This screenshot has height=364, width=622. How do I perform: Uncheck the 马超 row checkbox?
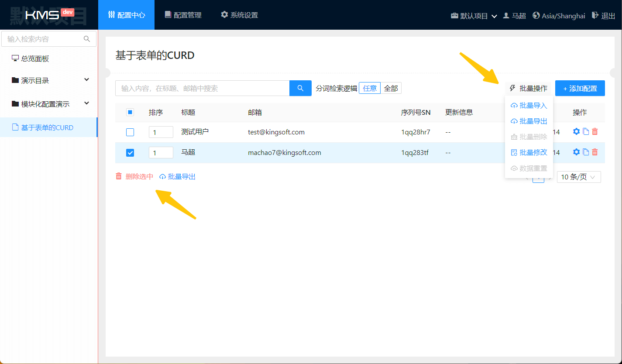[x=130, y=153]
